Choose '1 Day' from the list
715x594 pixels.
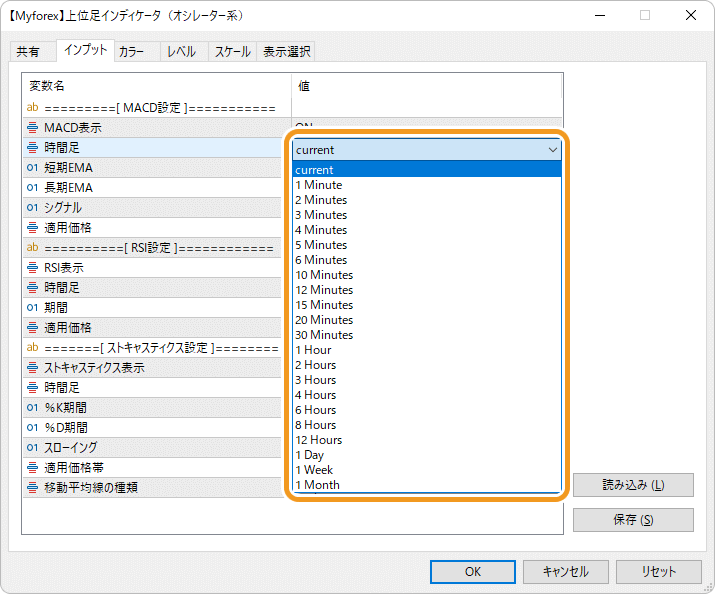tap(426, 455)
